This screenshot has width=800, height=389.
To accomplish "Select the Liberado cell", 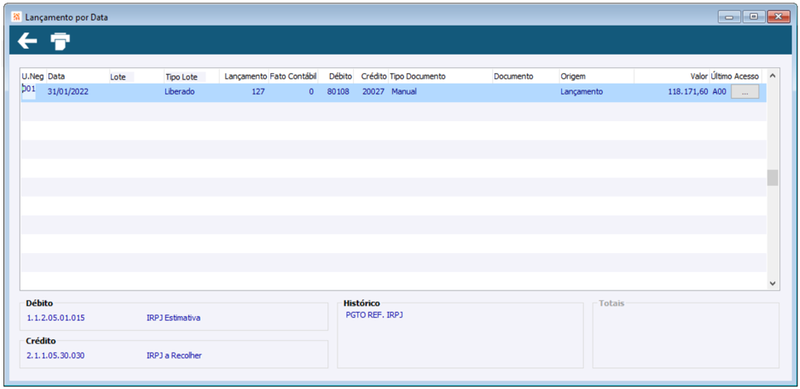I will [180, 92].
